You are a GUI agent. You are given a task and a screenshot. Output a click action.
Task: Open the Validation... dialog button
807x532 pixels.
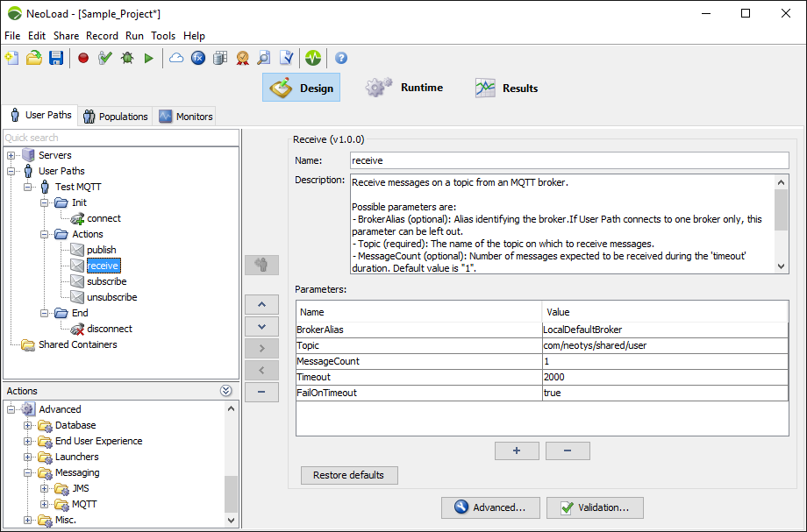[594, 507]
